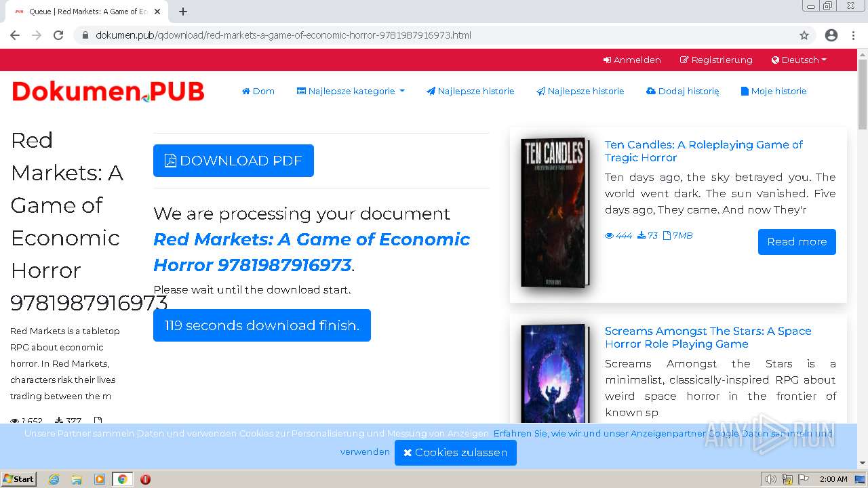
Task: Close the Queue | Red Markets tab
Action: click(x=157, y=12)
